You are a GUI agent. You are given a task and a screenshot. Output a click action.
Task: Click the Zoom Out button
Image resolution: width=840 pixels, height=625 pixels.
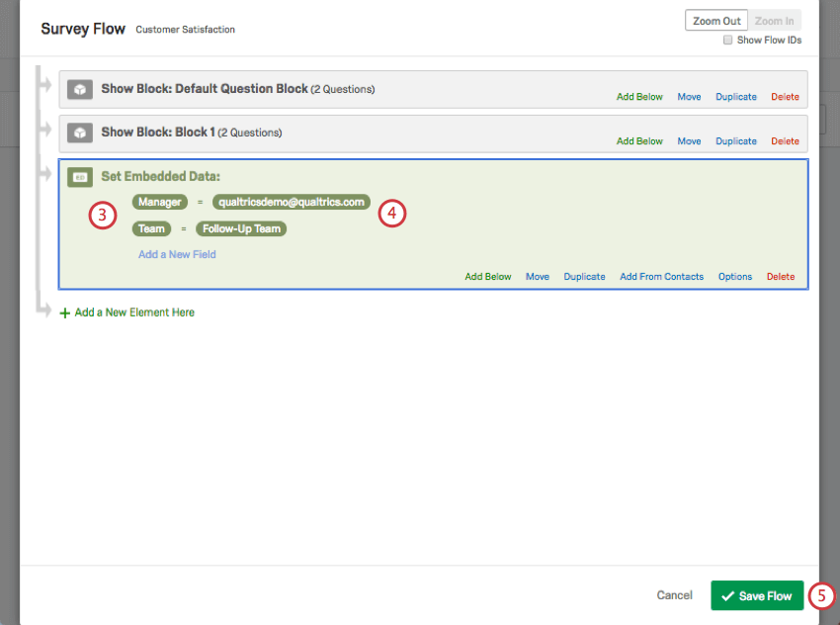(715, 20)
